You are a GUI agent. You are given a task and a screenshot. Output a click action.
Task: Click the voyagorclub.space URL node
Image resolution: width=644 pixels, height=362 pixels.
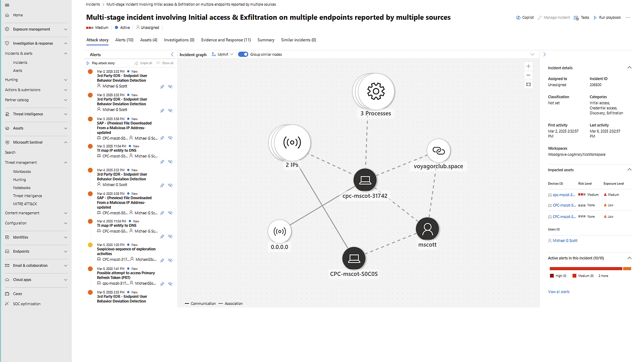438,150
